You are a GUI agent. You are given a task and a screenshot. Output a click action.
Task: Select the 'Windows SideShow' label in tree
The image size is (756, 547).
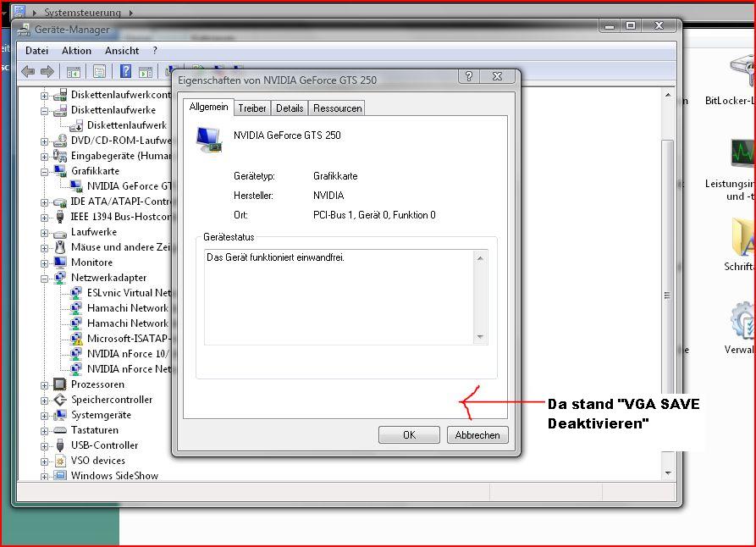(114, 476)
